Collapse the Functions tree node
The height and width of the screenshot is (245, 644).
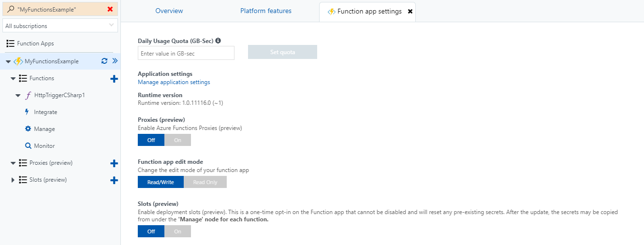pyautogui.click(x=13, y=79)
